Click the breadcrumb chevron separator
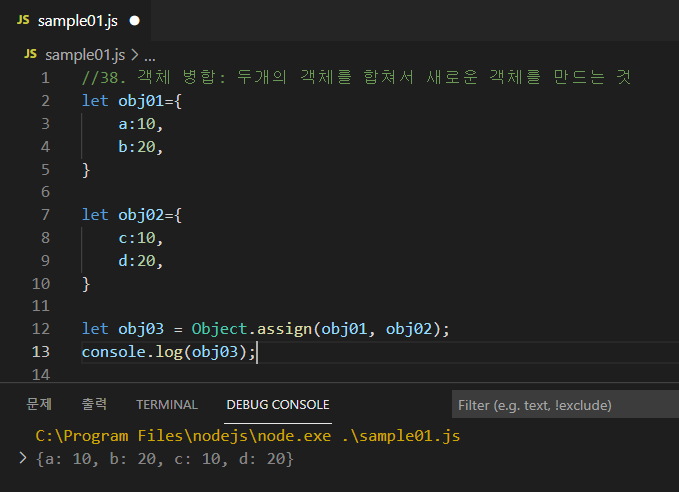The height and width of the screenshot is (492, 679). click(135, 55)
